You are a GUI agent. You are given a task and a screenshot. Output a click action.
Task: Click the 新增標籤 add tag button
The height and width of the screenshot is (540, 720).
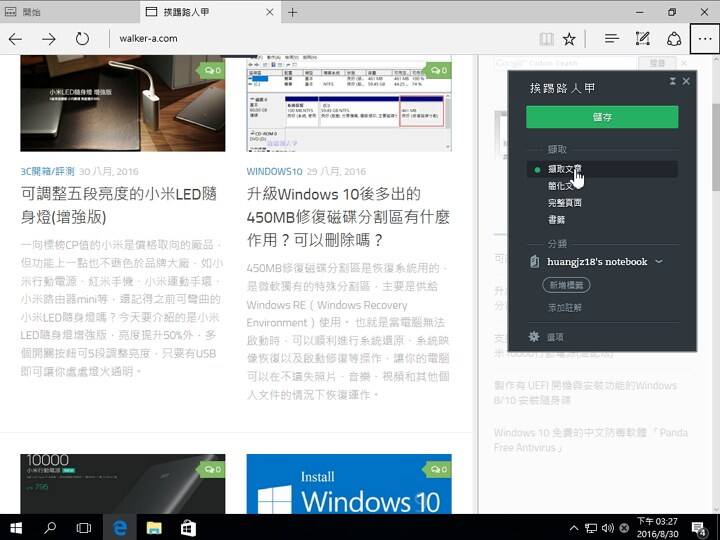[x=566, y=285]
